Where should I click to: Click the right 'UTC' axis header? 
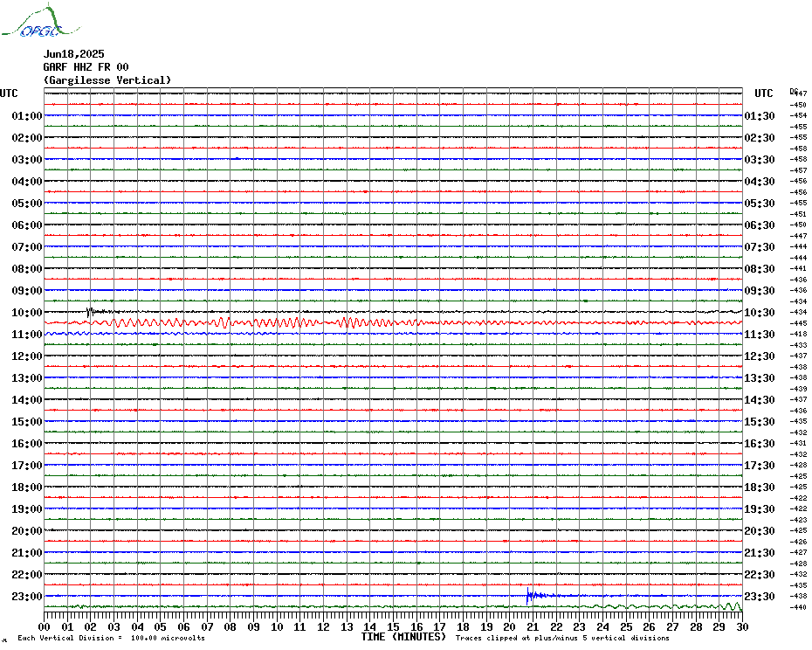(x=763, y=93)
